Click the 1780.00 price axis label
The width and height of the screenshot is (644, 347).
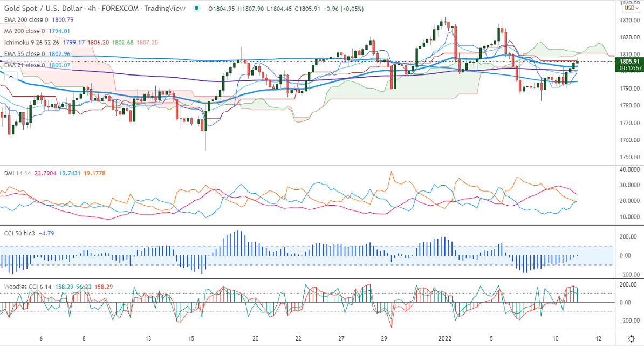click(630, 106)
